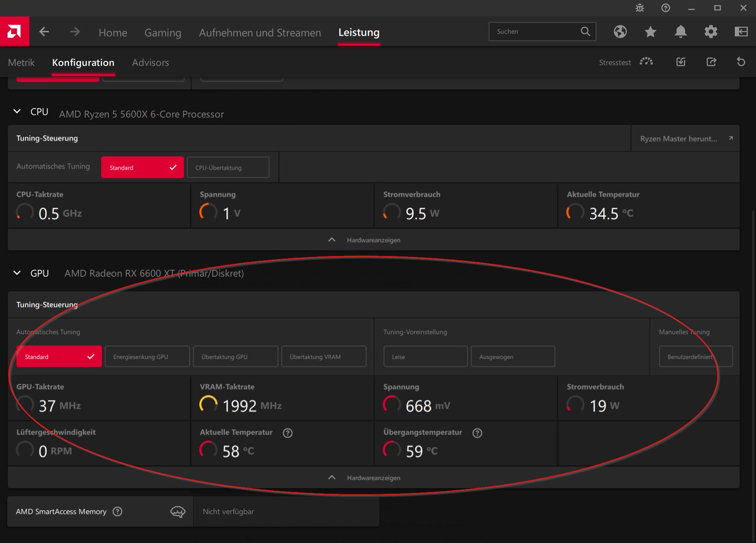
Task: Reset tuning with the undo arrow icon
Action: tap(741, 62)
